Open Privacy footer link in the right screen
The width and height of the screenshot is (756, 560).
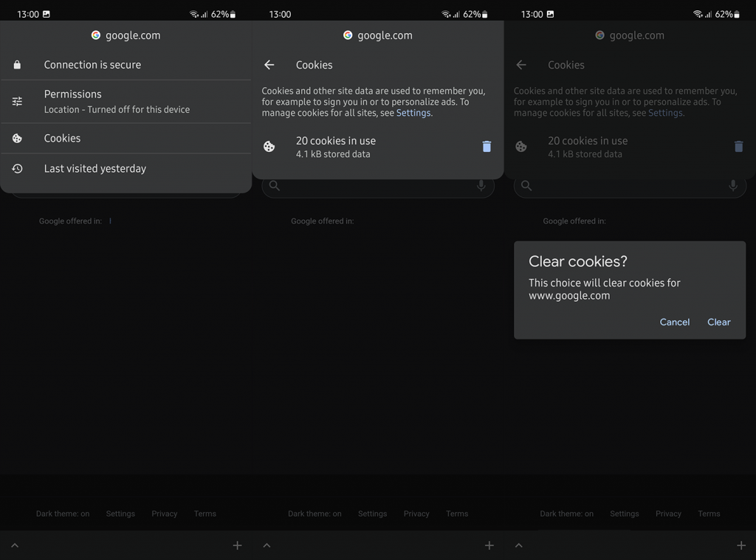click(669, 514)
